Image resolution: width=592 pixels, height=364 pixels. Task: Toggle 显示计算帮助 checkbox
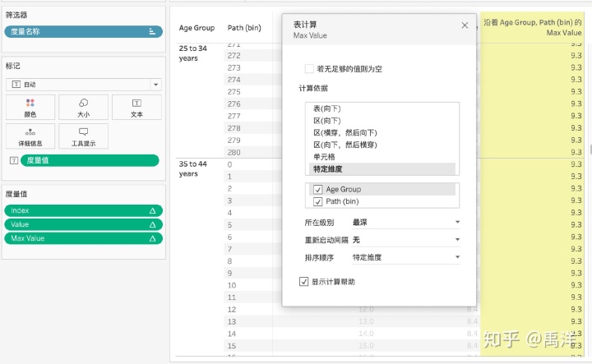coord(303,282)
